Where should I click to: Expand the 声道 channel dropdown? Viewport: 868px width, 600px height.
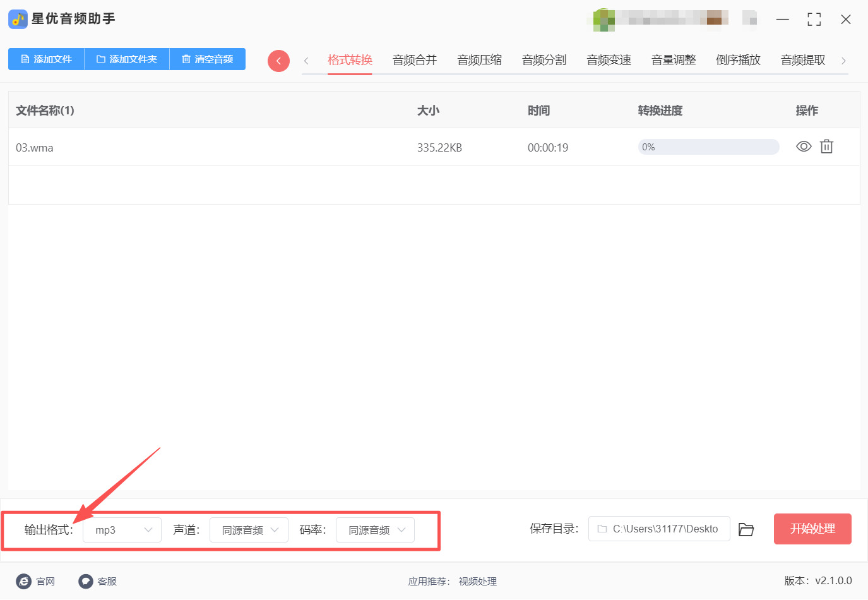pos(249,529)
